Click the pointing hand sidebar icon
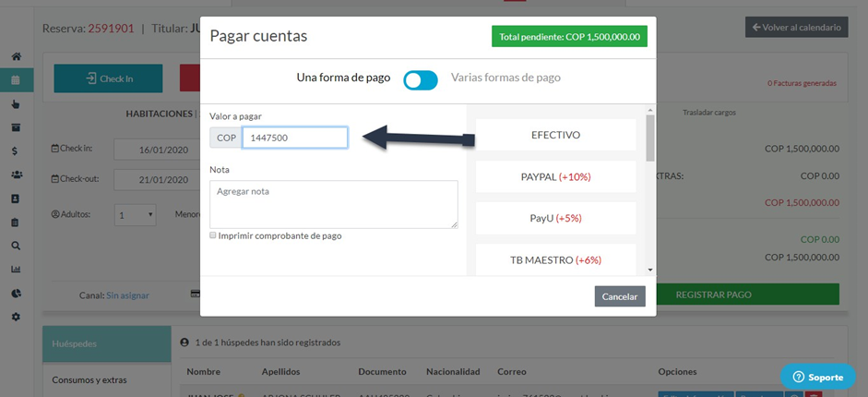868x397 pixels. 16,103
